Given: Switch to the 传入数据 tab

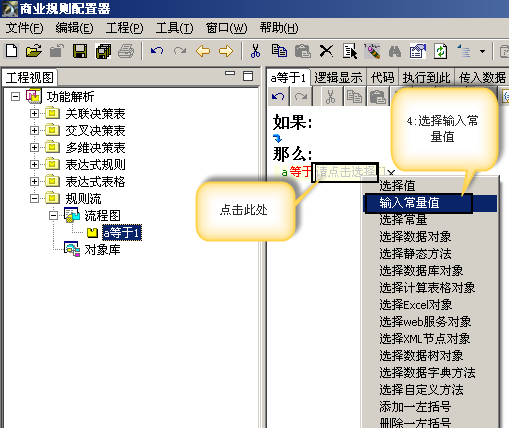Looking at the screenshot, I should (x=482, y=78).
